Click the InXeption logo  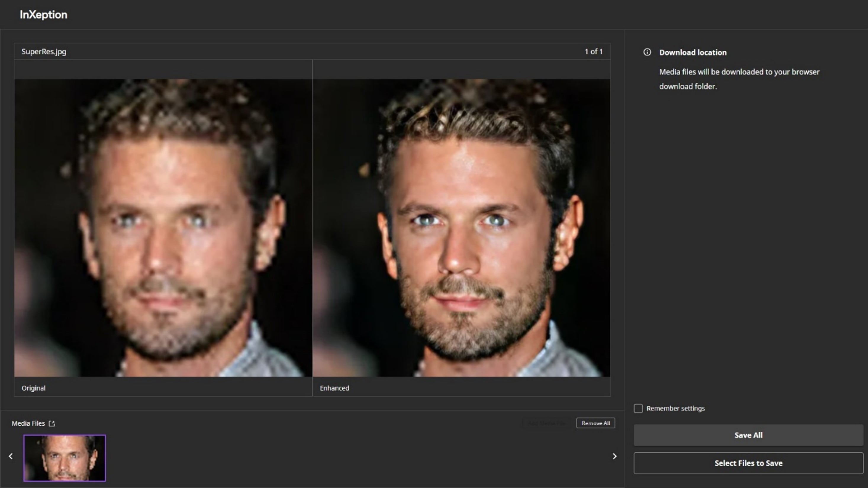tap(44, 15)
